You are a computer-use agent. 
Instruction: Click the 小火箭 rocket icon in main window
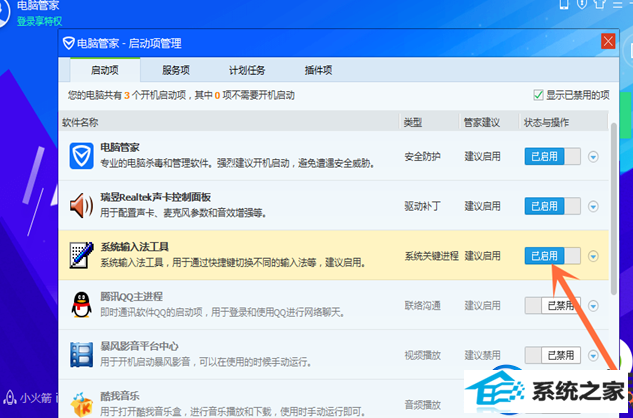pos(10,398)
